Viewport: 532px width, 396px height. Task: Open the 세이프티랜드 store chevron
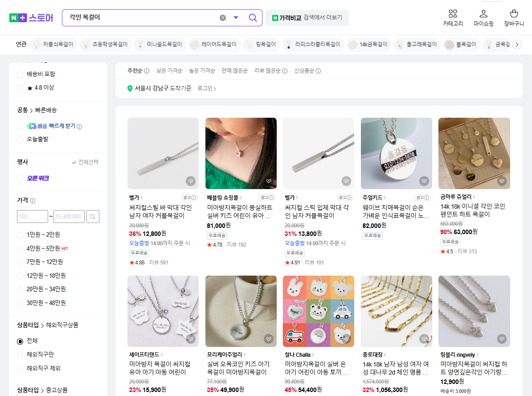coord(161,355)
